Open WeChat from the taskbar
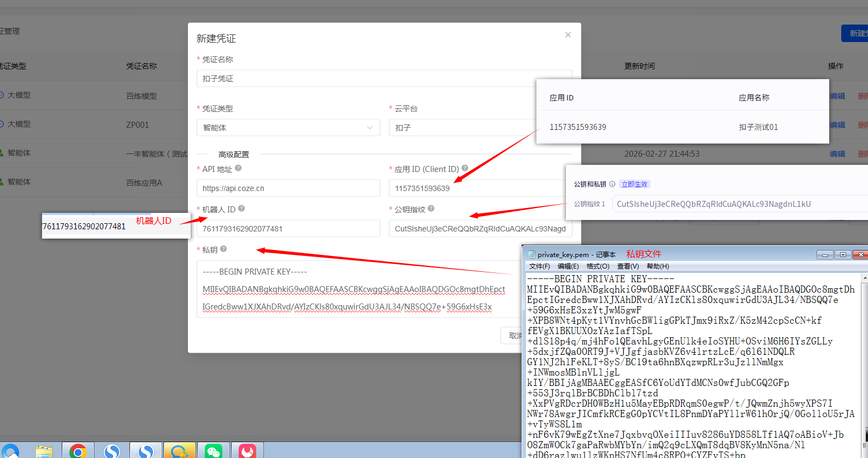Image resolution: width=868 pixels, height=458 pixels. click(213, 451)
